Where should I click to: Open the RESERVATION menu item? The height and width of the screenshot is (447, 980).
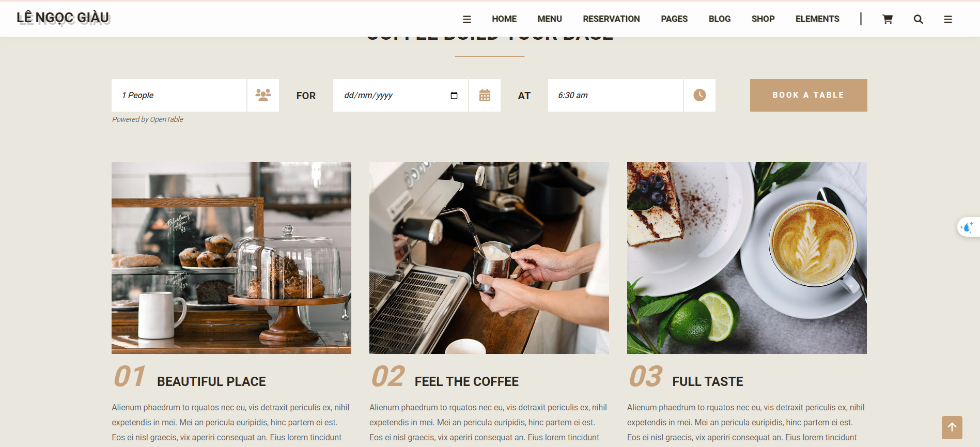pyautogui.click(x=611, y=19)
